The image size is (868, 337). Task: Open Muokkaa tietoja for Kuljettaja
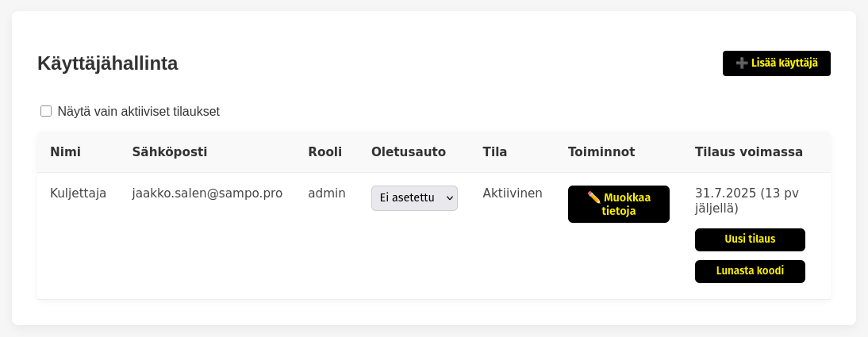(x=618, y=205)
